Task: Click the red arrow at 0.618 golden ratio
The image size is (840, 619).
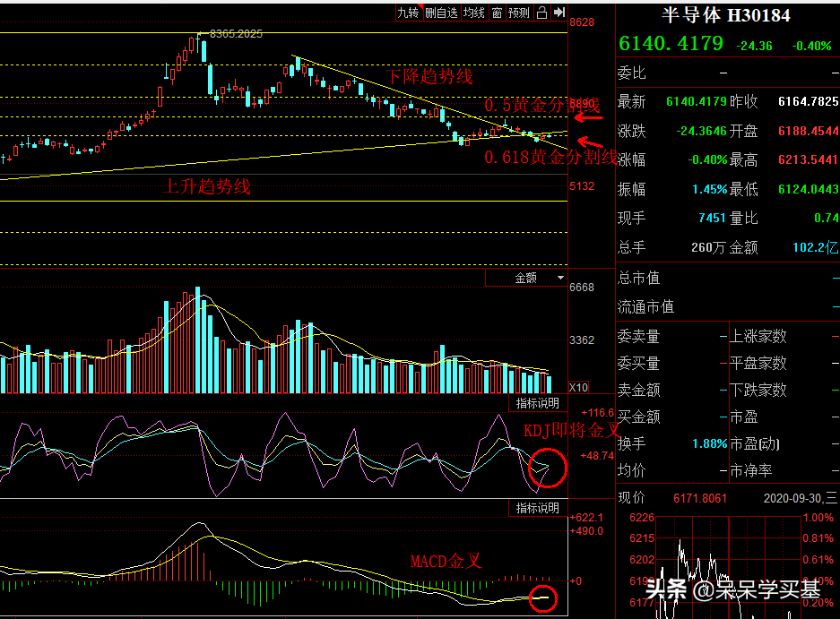Action: [590, 142]
